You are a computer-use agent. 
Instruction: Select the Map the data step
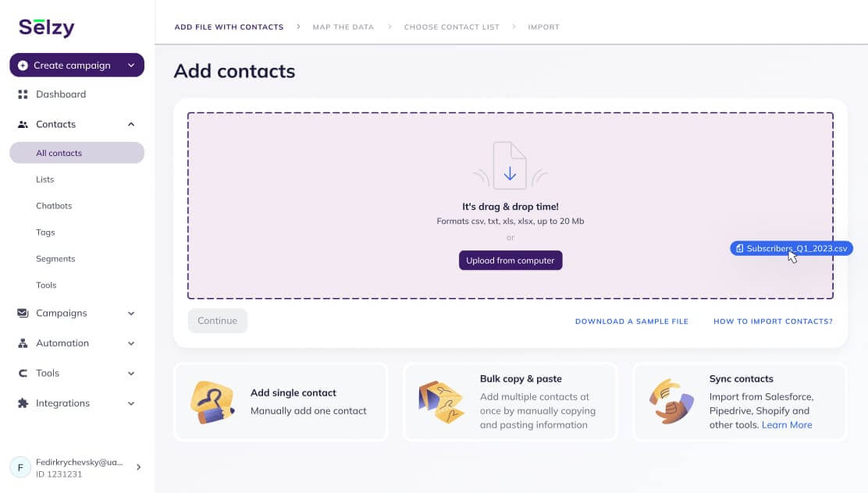(343, 27)
